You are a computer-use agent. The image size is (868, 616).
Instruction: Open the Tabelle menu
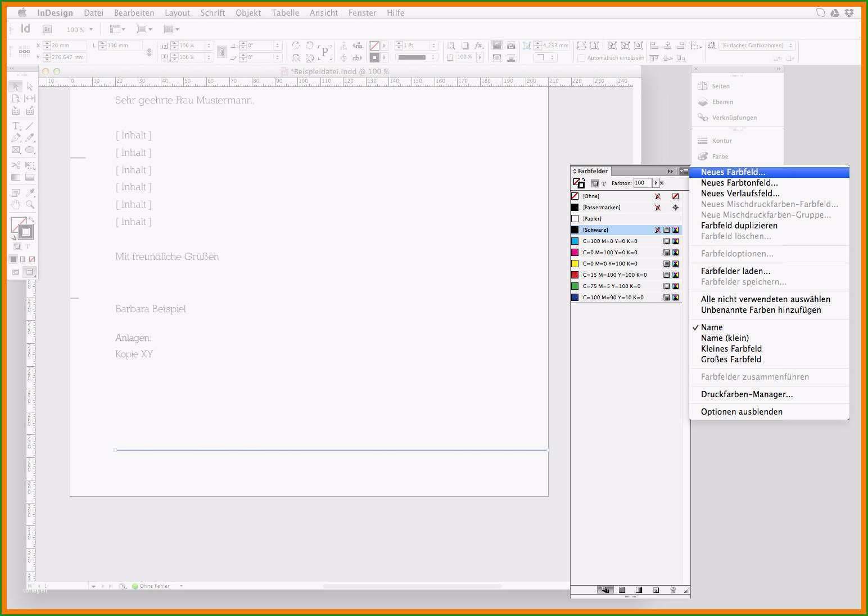tap(285, 12)
